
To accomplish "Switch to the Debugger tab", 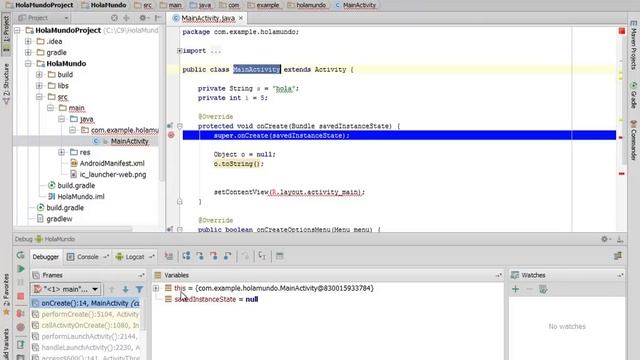I will pyautogui.click(x=46, y=257).
